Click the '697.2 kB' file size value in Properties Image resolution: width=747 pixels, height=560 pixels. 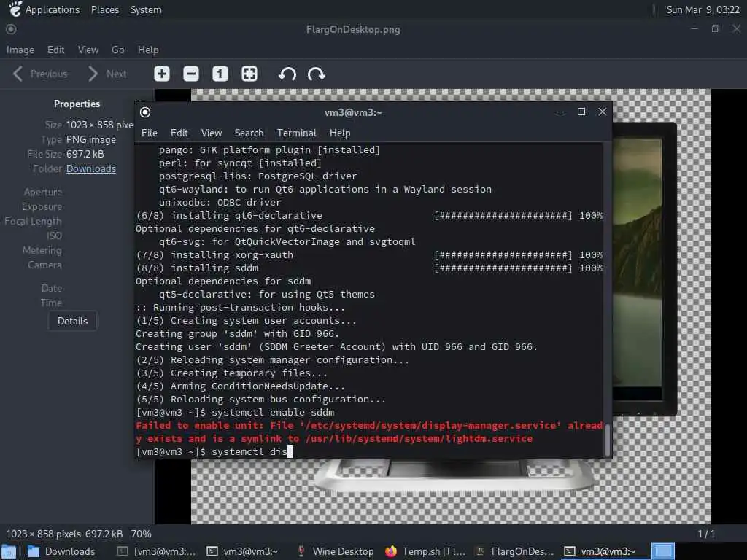(x=85, y=154)
